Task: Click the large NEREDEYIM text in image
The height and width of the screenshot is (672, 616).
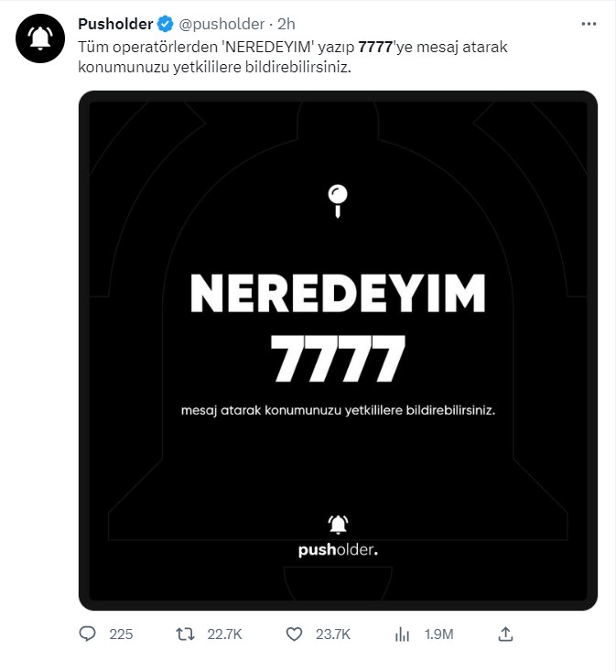Action: tap(337, 293)
